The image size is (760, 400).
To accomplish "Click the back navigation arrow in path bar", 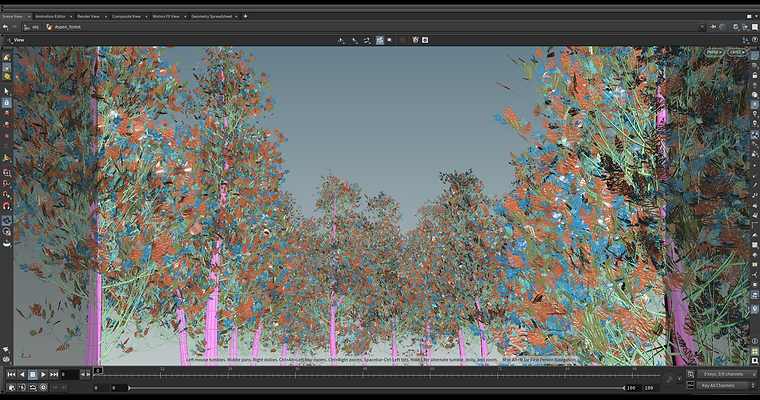I will click(x=5, y=27).
